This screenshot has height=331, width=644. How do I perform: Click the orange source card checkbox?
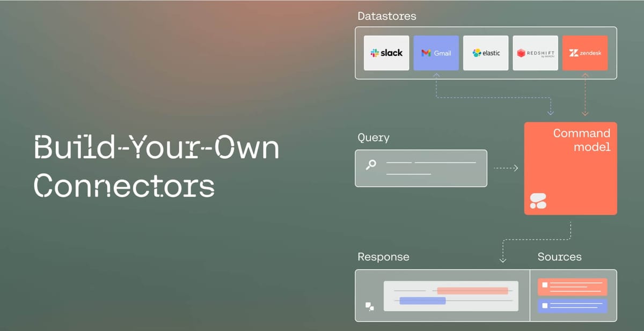point(545,285)
